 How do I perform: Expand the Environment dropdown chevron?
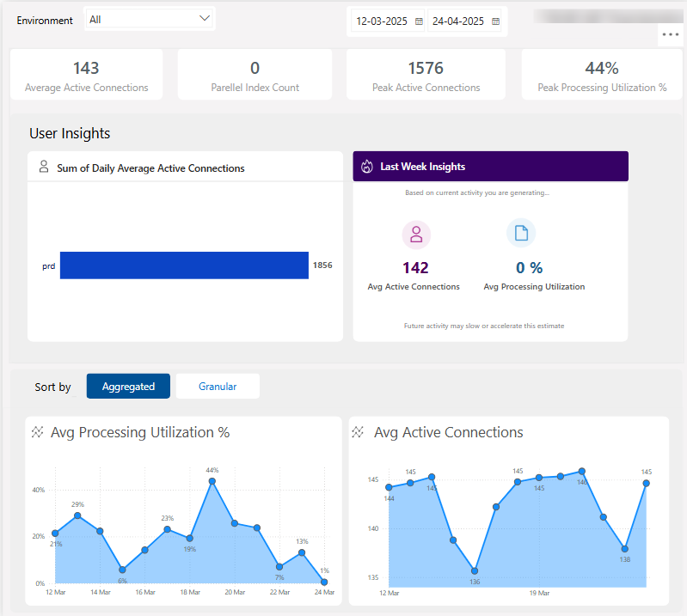(x=204, y=18)
